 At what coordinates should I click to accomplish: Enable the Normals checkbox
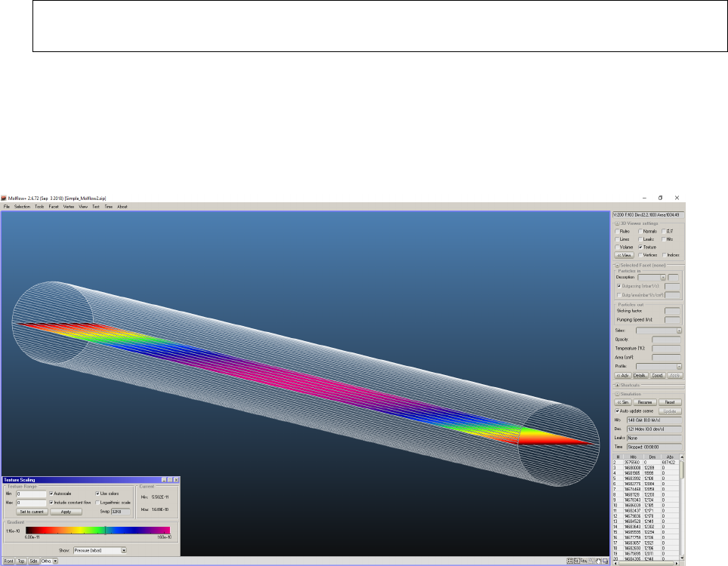(x=640, y=231)
